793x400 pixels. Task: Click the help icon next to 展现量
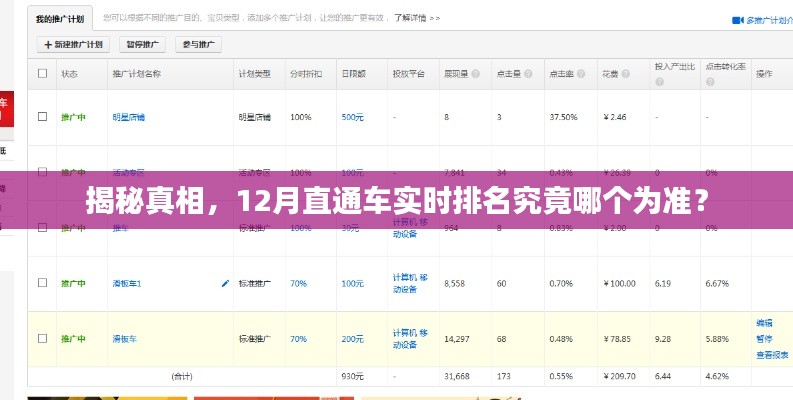coord(475,74)
